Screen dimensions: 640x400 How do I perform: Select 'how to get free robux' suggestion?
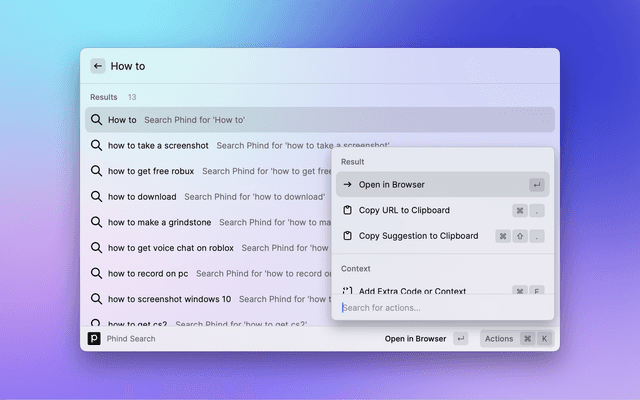coord(208,171)
